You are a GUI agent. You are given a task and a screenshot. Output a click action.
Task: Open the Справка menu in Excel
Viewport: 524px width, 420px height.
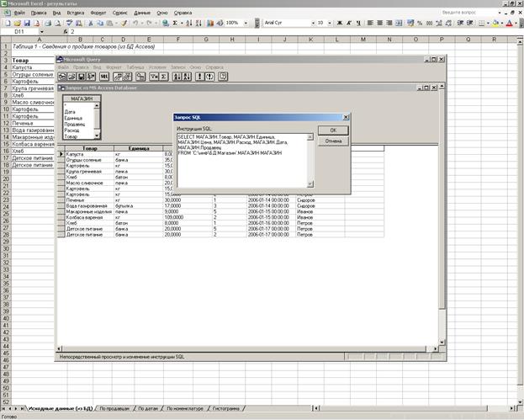183,13
